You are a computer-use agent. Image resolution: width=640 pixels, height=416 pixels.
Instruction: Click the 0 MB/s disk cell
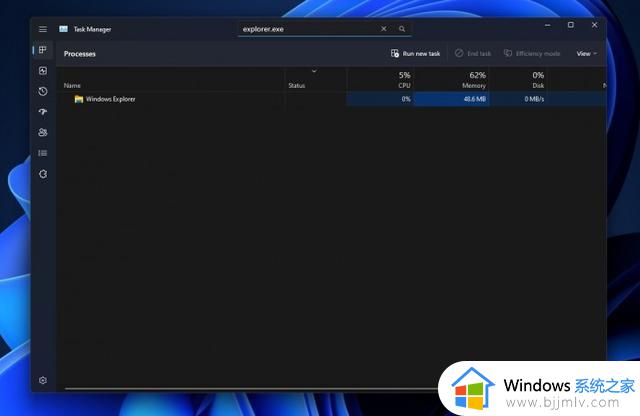point(518,99)
